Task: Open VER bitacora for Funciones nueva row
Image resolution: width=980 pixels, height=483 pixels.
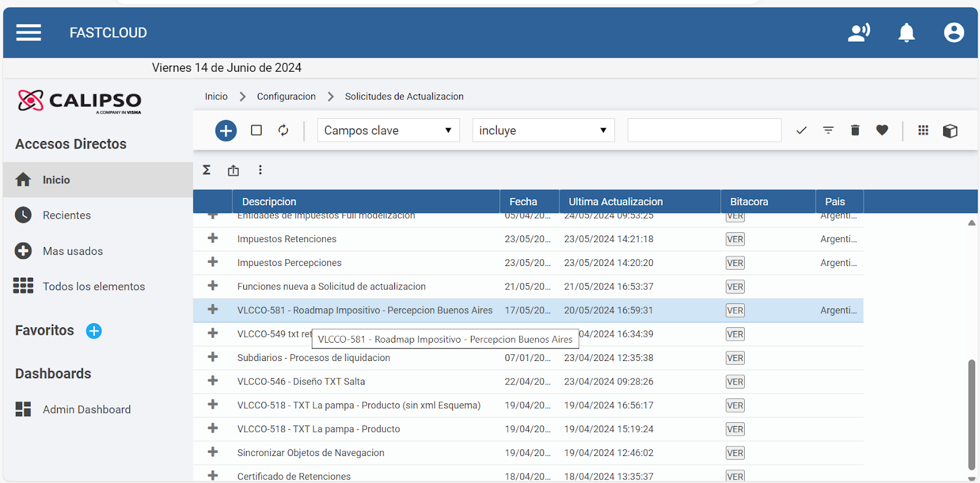Action: coord(735,287)
